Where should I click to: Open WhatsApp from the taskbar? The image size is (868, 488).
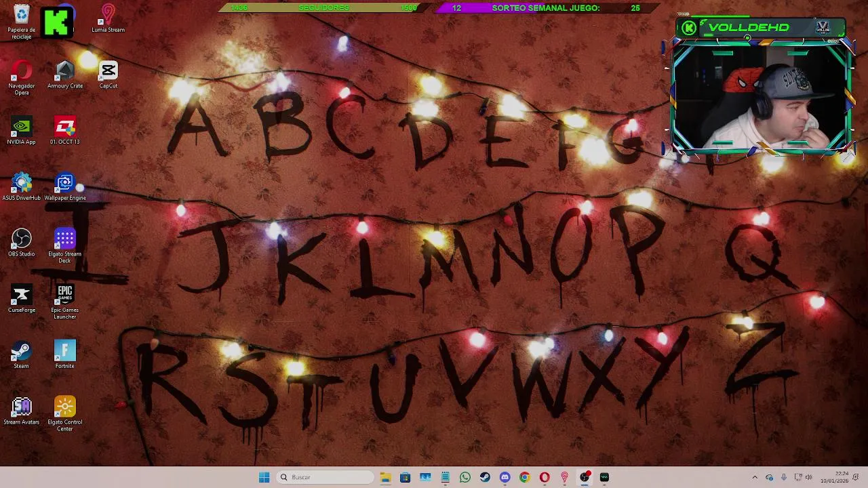click(465, 477)
